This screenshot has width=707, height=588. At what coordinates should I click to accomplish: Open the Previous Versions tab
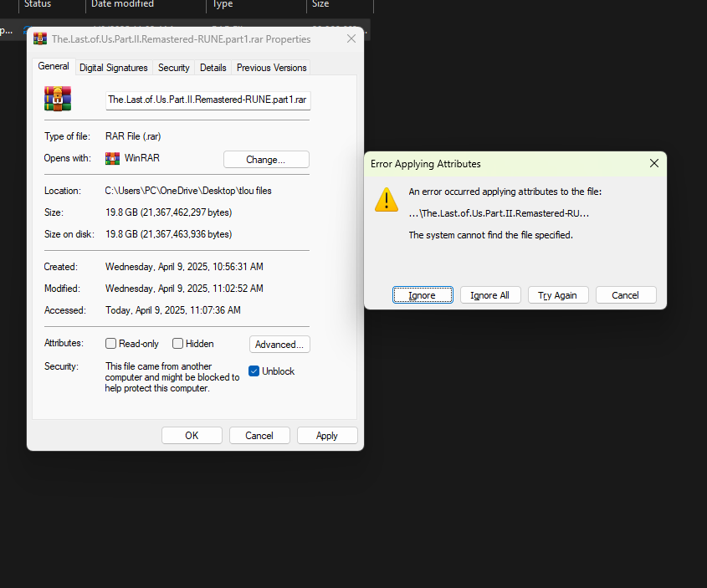271,68
